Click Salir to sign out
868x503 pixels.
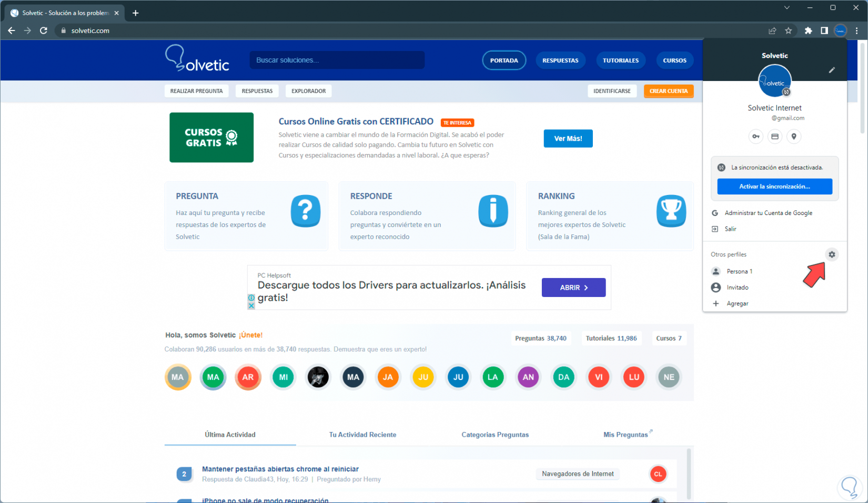pos(775,229)
